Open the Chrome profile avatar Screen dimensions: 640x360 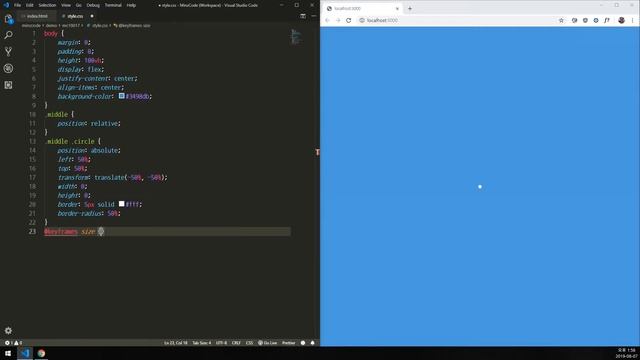pyautogui.click(x=621, y=20)
